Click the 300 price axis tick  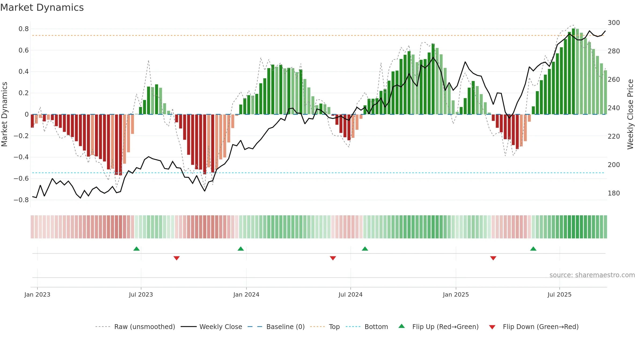614,23
